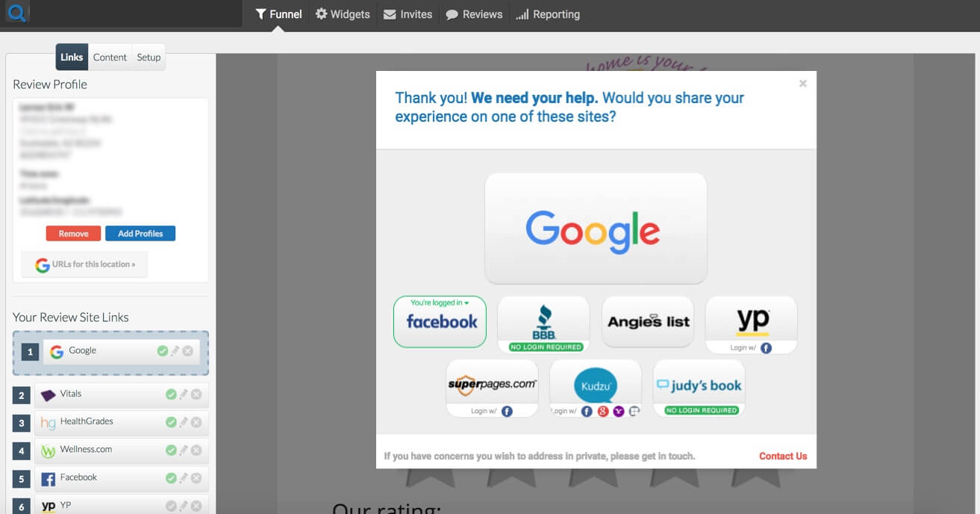Toggle the grey check on the YP row
980x514 pixels.
tap(171, 506)
